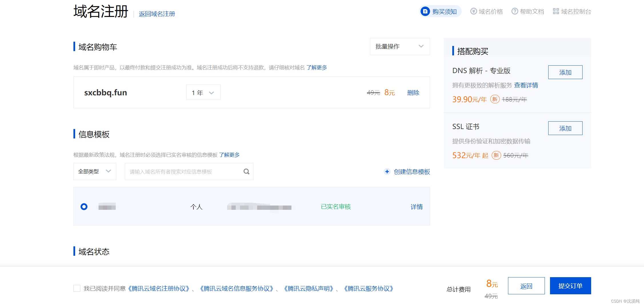The width and height of the screenshot is (644, 306).
Task: Click the 已实名审核 status text
Action: tap(336, 207)
